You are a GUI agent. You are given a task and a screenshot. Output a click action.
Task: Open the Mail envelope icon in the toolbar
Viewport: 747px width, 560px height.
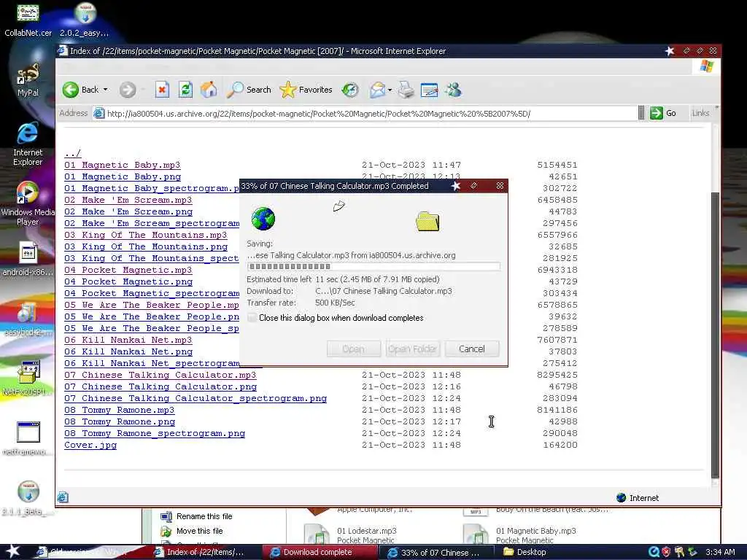377,90
